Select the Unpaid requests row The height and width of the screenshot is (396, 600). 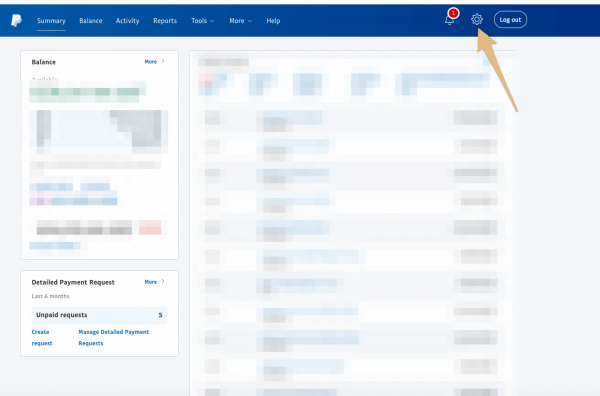[x=99, y=315]
